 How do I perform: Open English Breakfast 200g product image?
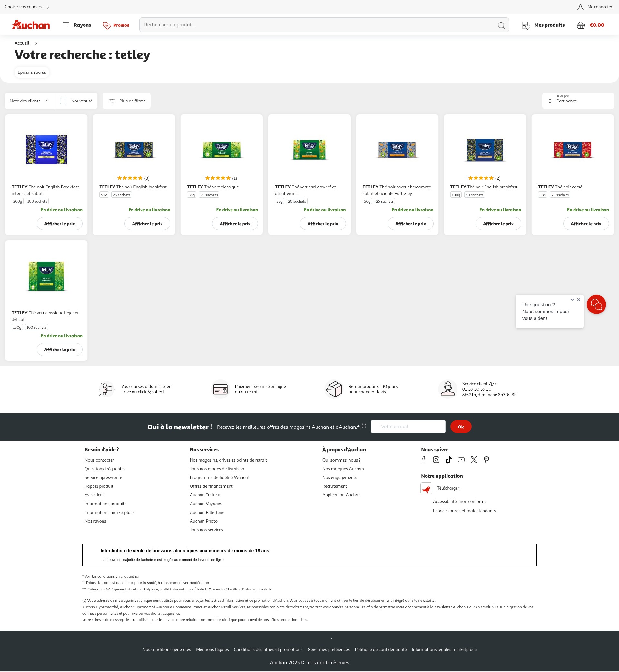46,149
